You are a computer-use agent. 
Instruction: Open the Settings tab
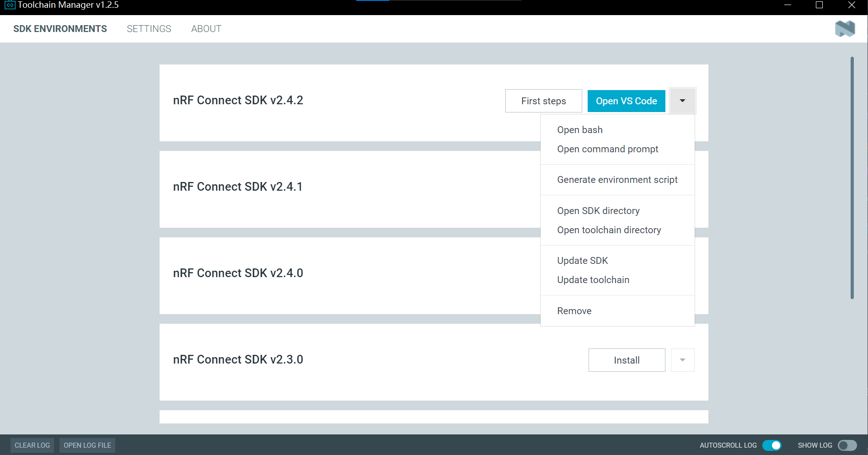(149, 29)
